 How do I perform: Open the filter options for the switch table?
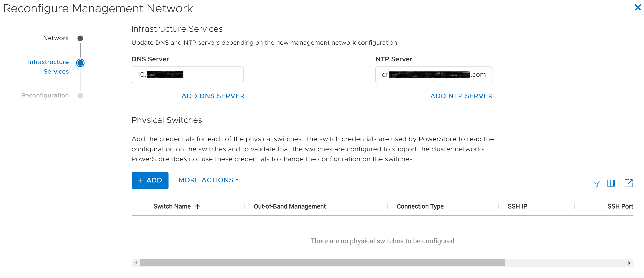coord(597,183)
